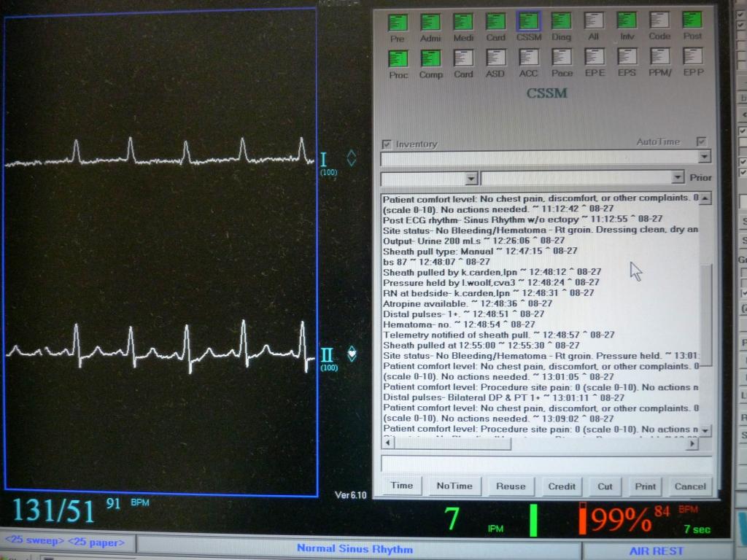Viewport: 747px width, 560px height.
Task: Open the Diag category icon
Action: [561, 21]
